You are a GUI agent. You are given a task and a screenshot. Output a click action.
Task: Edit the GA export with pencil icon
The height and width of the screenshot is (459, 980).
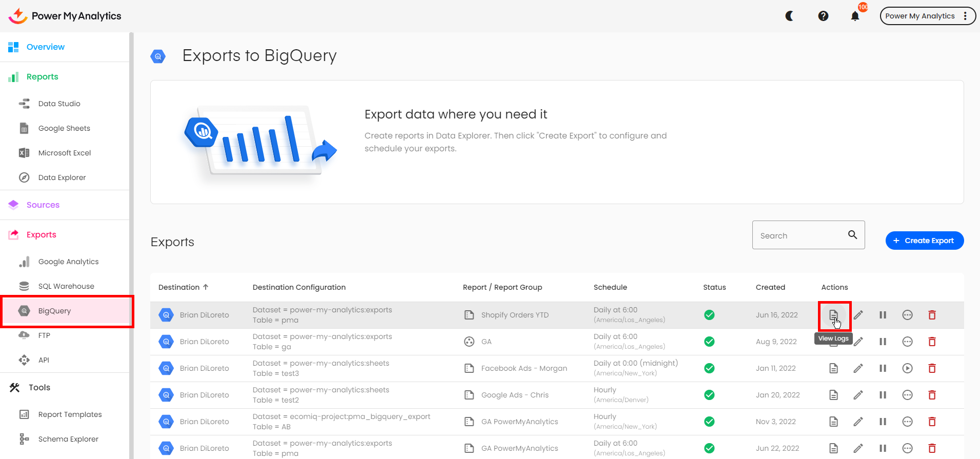(x=858, y=342)
